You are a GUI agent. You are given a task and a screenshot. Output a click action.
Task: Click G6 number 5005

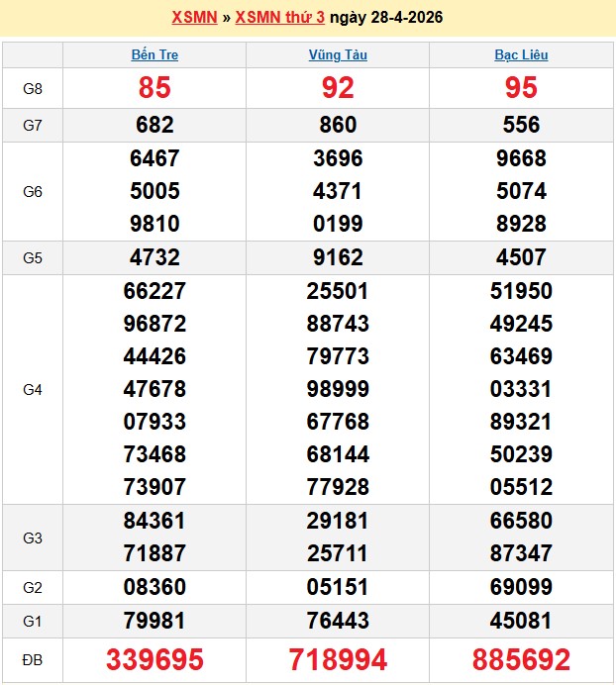[154, 191]
